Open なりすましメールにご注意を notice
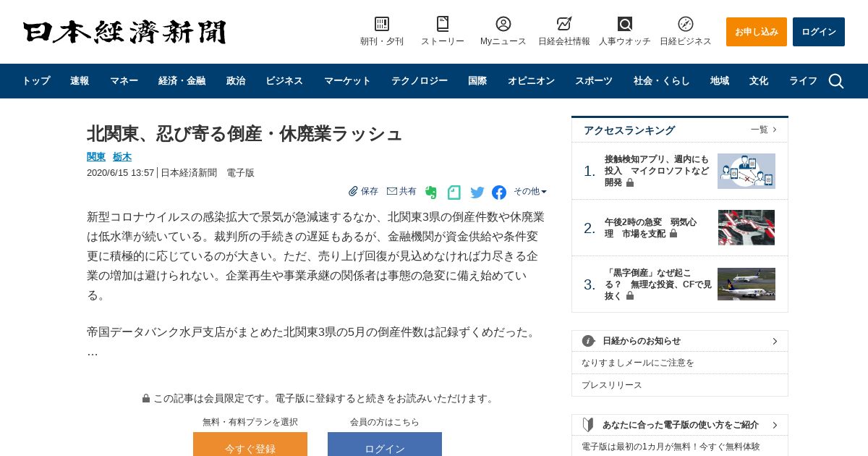868x456 pixels. [x=638, y=363]
